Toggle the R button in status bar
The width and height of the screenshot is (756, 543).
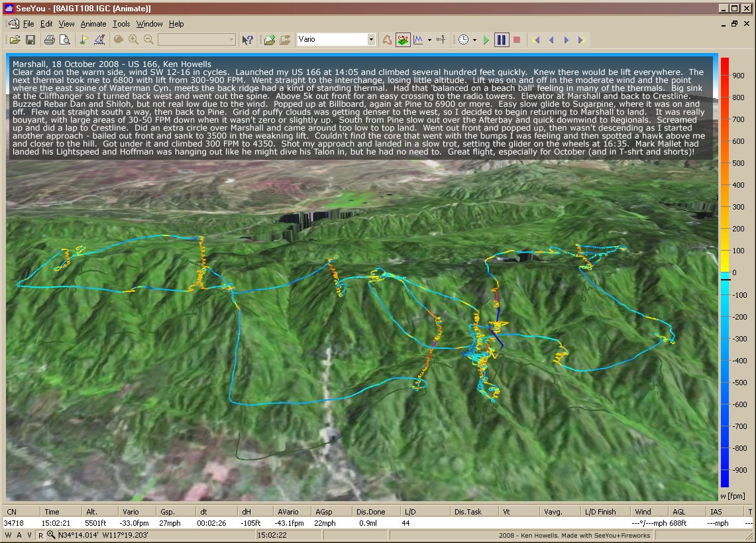[41, 535]
